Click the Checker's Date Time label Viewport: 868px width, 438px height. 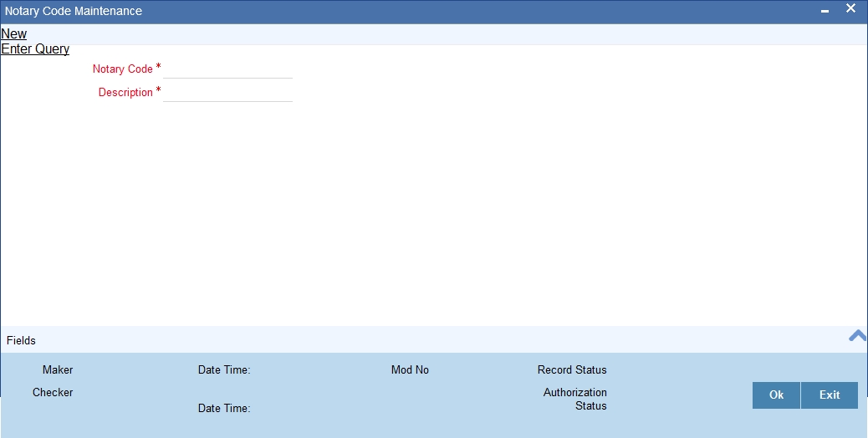tap(224, 408)
